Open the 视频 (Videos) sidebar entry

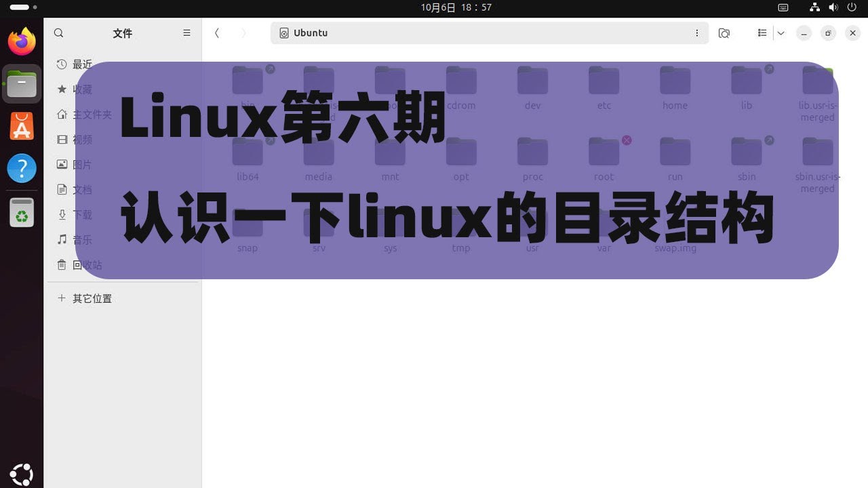[x=122, y=140]
